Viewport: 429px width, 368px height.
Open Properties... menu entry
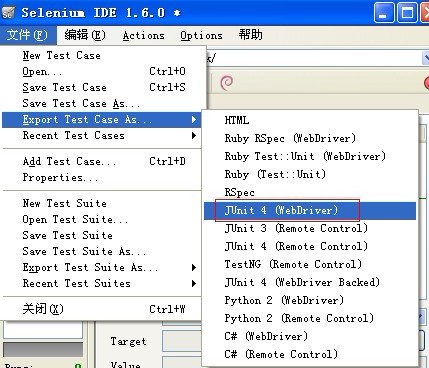coord(102,177)
